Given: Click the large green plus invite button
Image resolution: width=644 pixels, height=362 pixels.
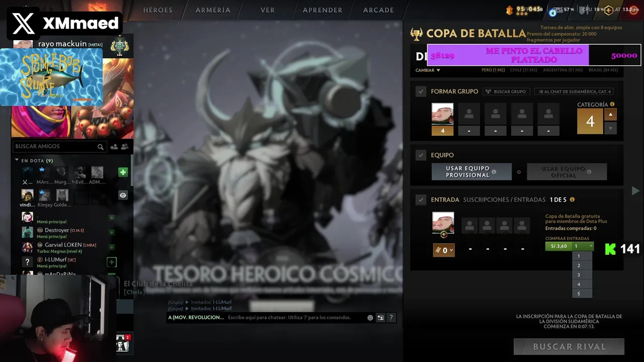Looking at the screenshot, I should click(123, 172).
